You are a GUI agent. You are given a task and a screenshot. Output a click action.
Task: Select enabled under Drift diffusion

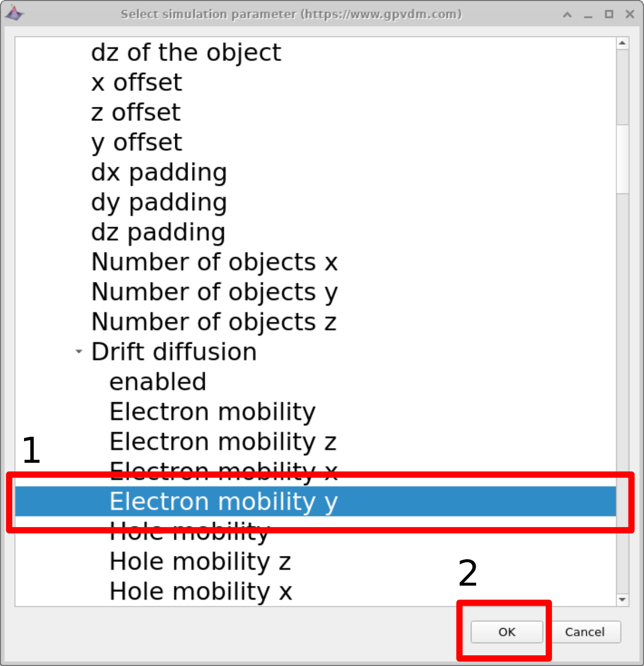pyautogui.click(x=157, y=381)
